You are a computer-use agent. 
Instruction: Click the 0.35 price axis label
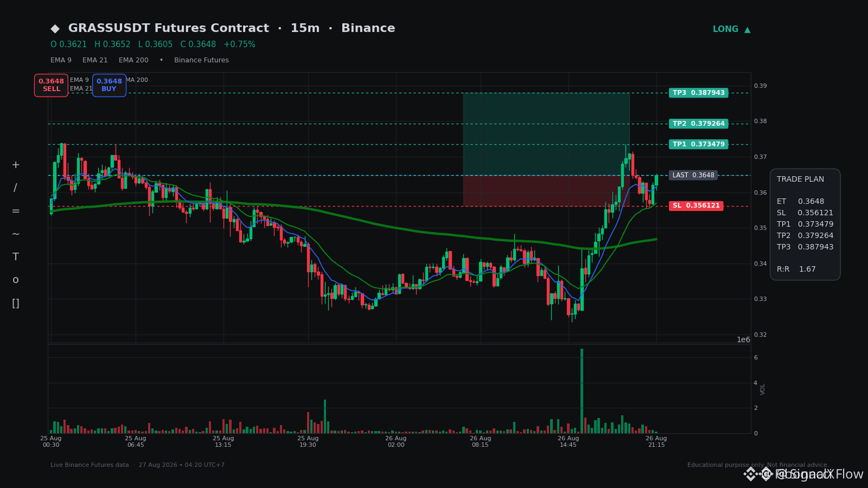[x=760, y=228]
